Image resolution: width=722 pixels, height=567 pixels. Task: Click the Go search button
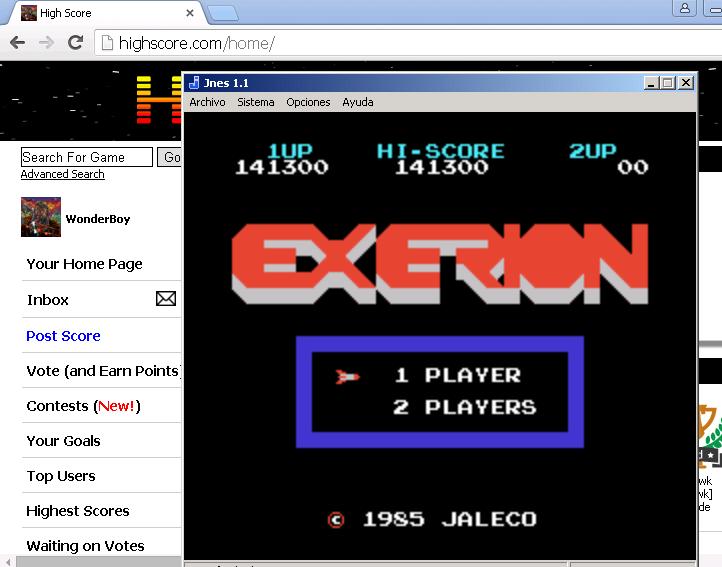(x=170, y=157)
